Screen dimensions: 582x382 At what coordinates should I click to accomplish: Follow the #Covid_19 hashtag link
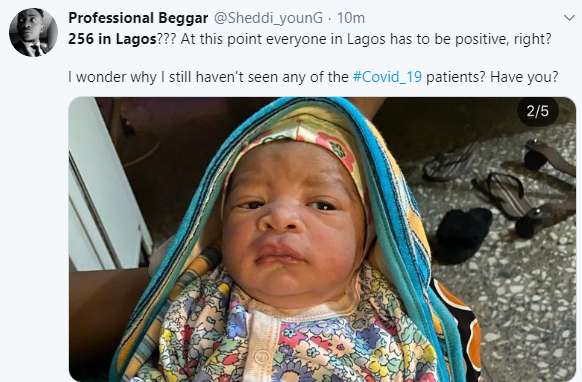pyautogui.click(x=387, y=77)
